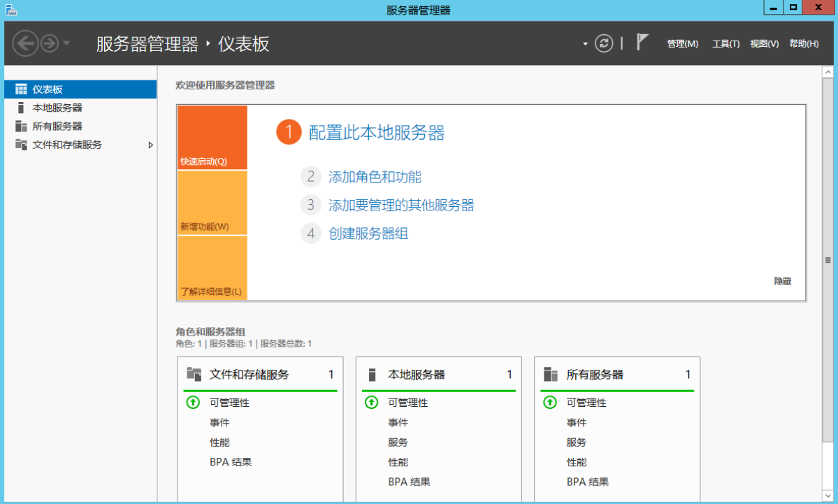Screen dimensions: 838x504
Task: Open the navigation history dropdown arrow
Action: pyautogui.click(x=66, y=43)
